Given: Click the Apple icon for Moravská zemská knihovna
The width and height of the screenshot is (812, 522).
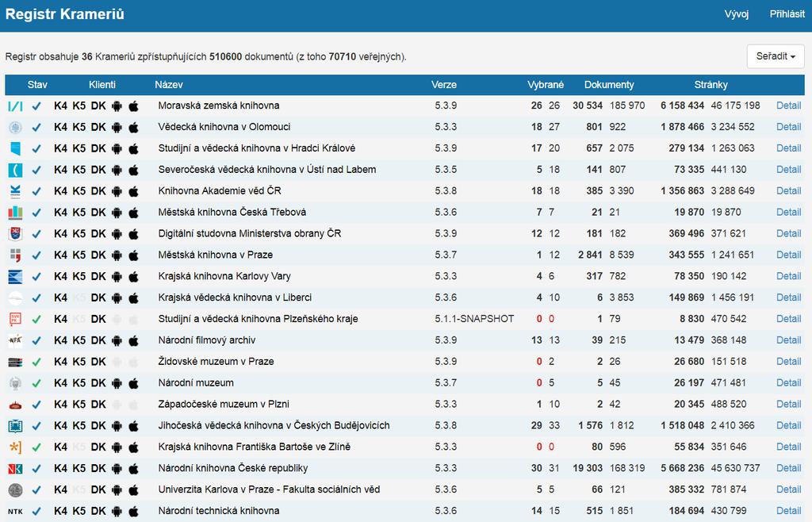Looking at the screenshot, I should coord(133,106).
